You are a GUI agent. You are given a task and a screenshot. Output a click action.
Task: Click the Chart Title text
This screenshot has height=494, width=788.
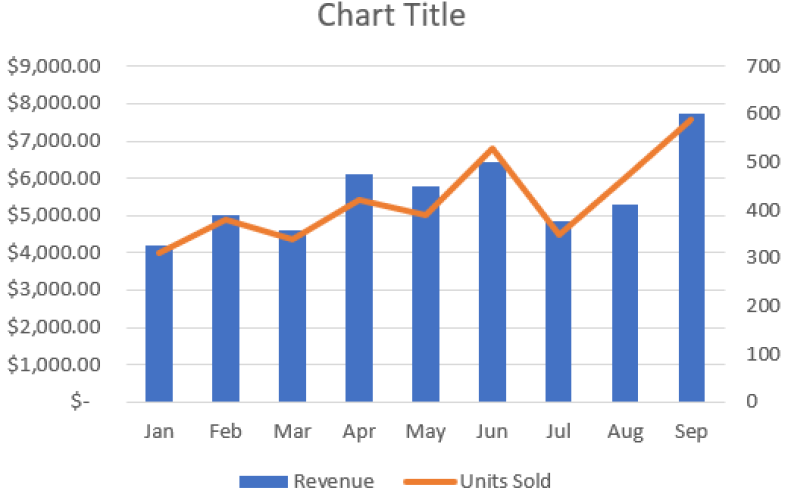[391, 17]
